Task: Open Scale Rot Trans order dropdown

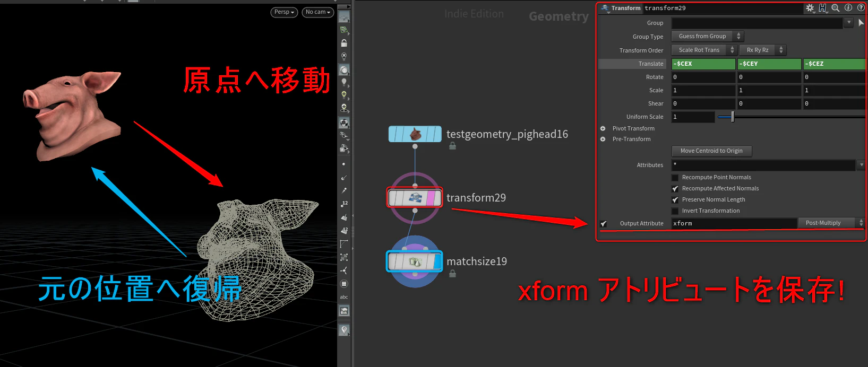Action: pos(704,50)
